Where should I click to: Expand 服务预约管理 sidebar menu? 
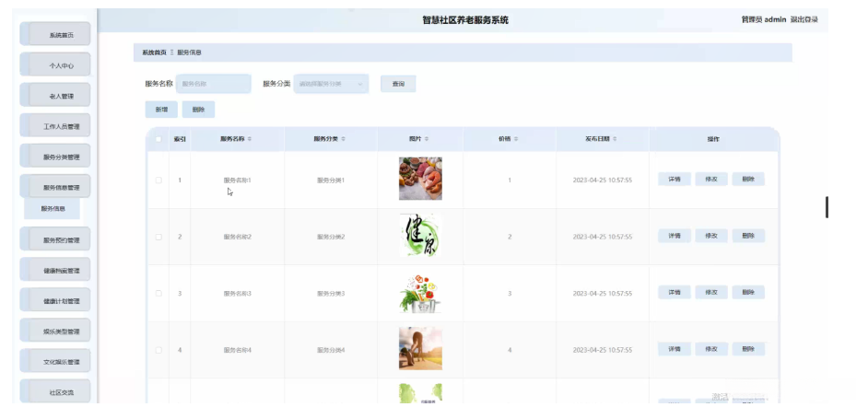tap(55, 239)
